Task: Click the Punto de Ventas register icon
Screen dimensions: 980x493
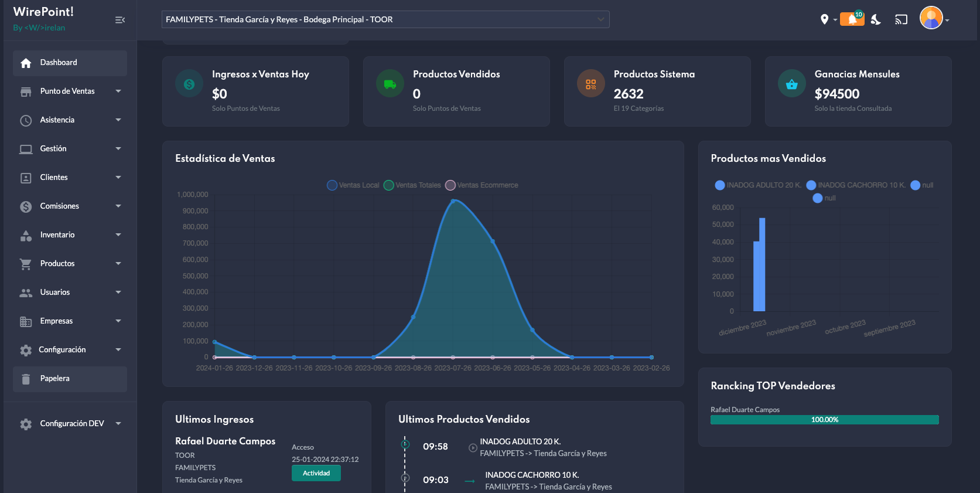Action: (26, 91)
